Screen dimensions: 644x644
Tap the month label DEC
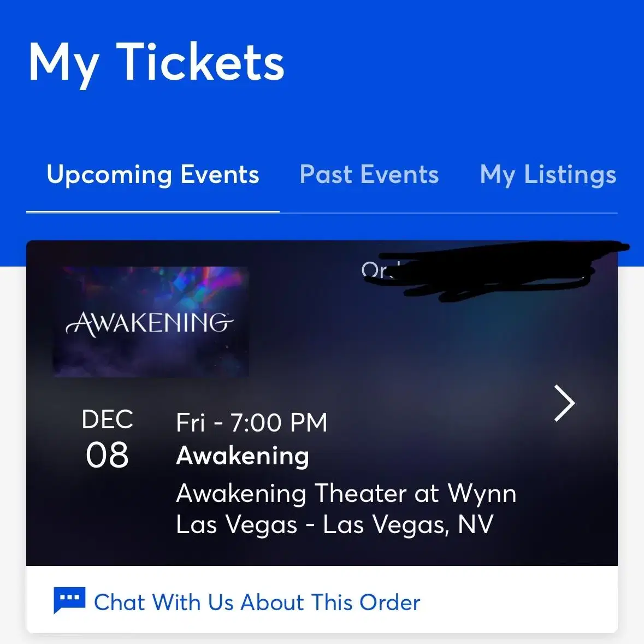click(x=107, y=420)
